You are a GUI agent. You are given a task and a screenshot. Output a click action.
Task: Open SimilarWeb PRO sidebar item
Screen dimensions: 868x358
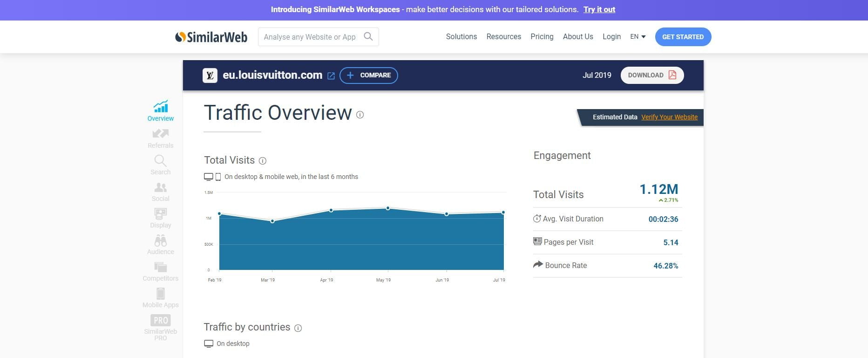coord(161,328)
